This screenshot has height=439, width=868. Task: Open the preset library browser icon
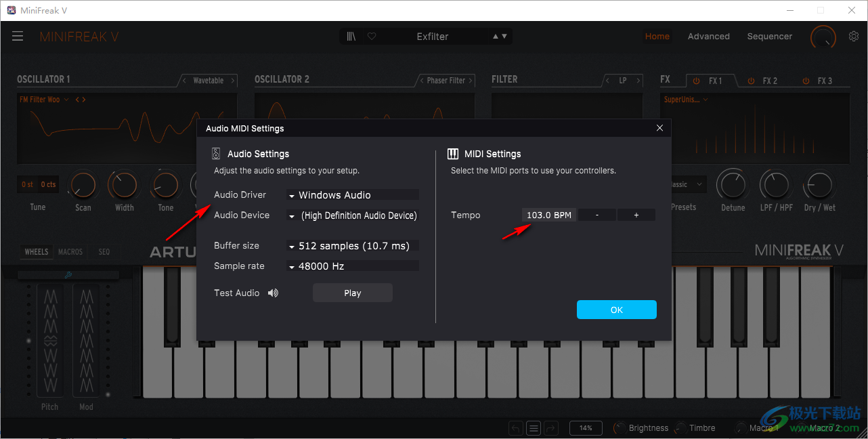pyautogui.click(x=351, y=37)
